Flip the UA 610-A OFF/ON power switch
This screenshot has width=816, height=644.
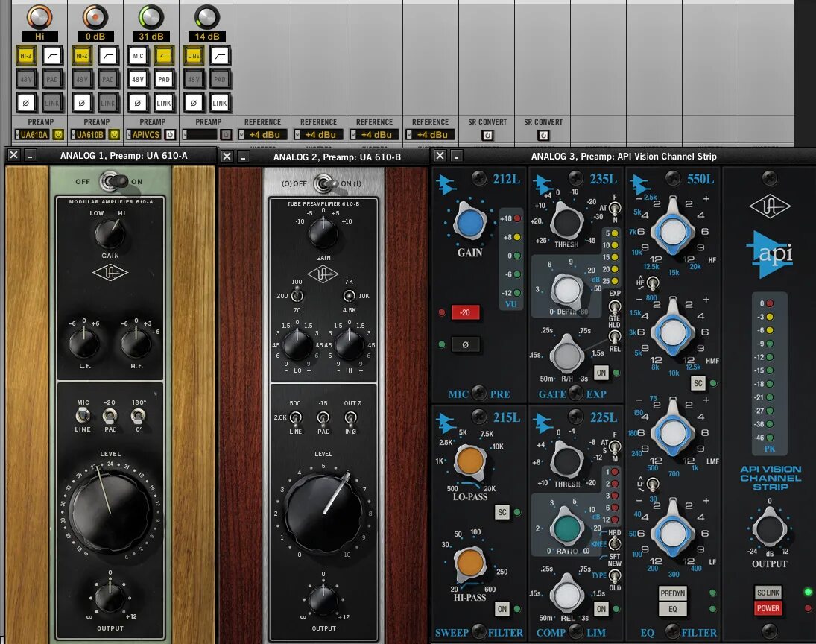(x=115, y=181)
